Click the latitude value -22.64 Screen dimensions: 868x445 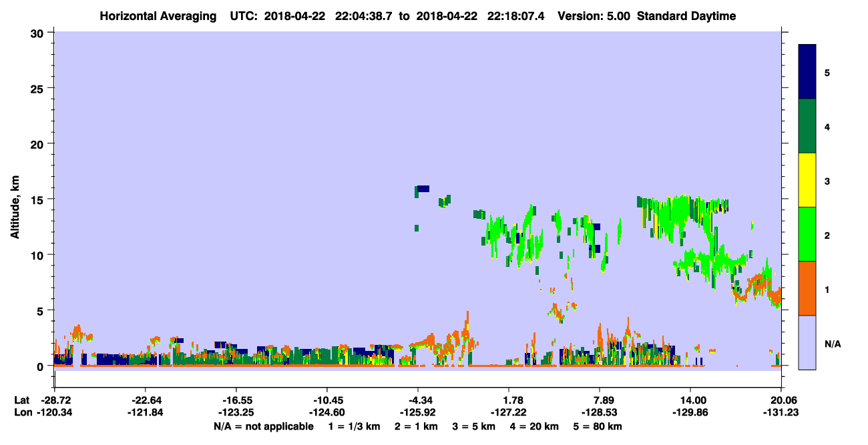[146, 400]
